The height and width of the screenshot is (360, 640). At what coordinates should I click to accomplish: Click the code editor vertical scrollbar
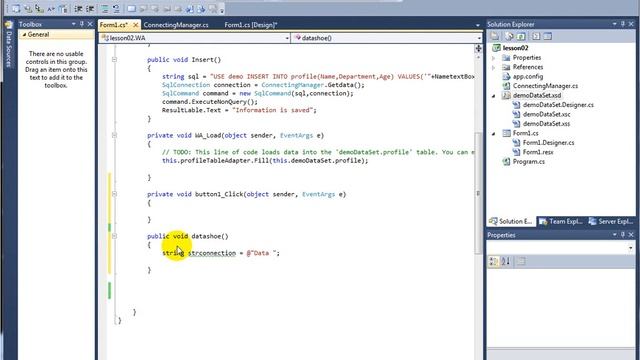[478, 194]
